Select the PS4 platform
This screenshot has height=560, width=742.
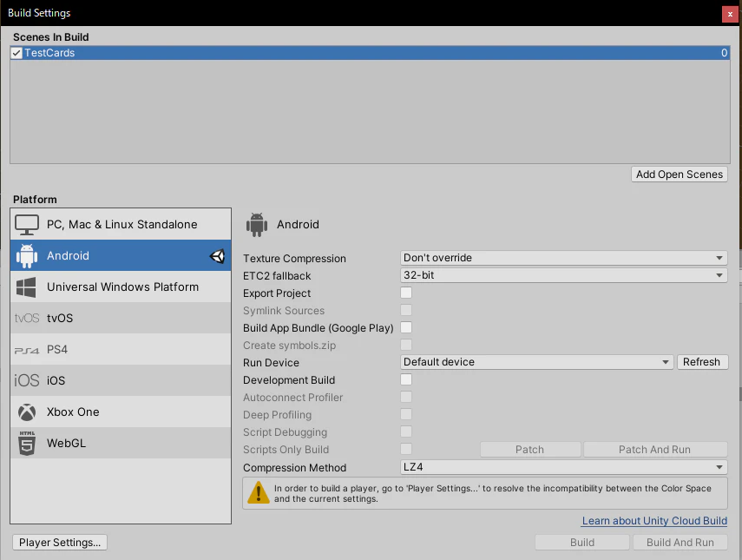[121, 349]
